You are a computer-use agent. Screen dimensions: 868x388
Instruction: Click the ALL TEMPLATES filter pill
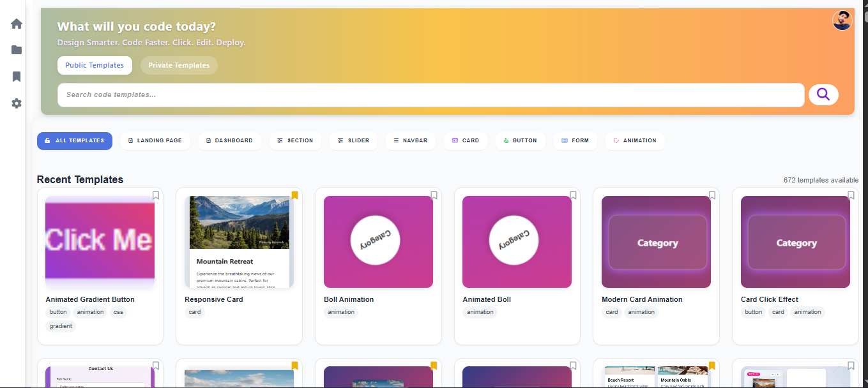[75, 140]
